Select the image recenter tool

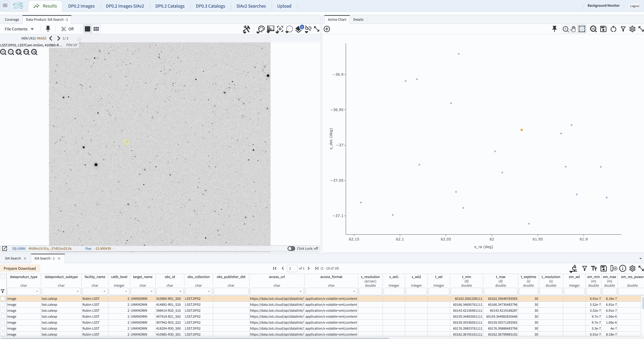[280, 29]
